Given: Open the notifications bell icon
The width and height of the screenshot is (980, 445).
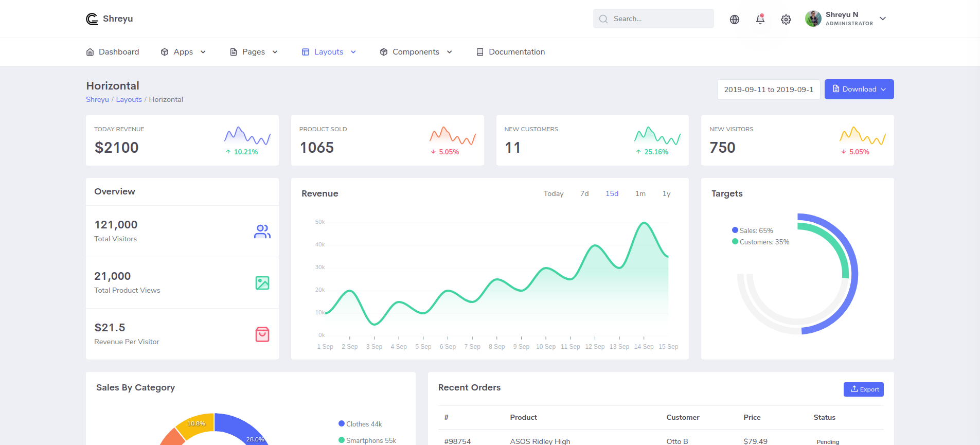Looking at the screenshot, I should pos(760,19).
